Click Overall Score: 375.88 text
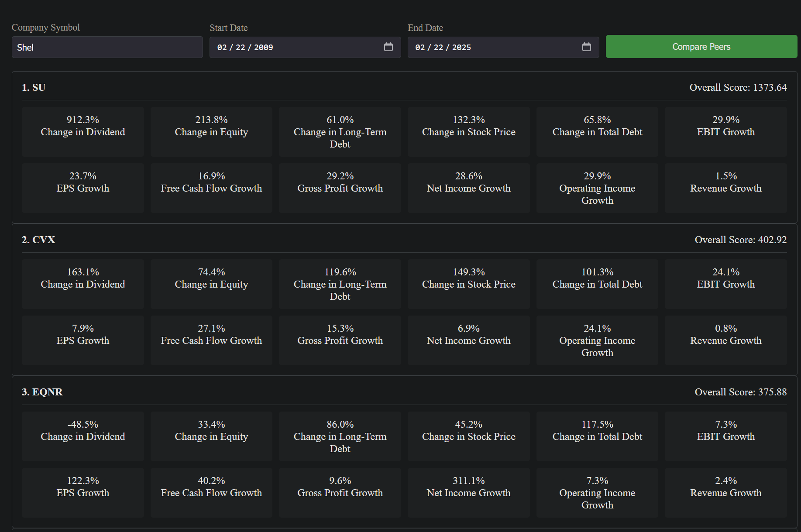 click(x=741, y=392)
